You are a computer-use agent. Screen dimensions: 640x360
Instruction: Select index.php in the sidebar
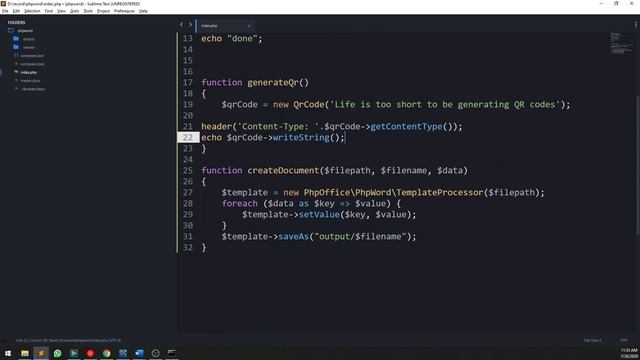pos(29,72)
